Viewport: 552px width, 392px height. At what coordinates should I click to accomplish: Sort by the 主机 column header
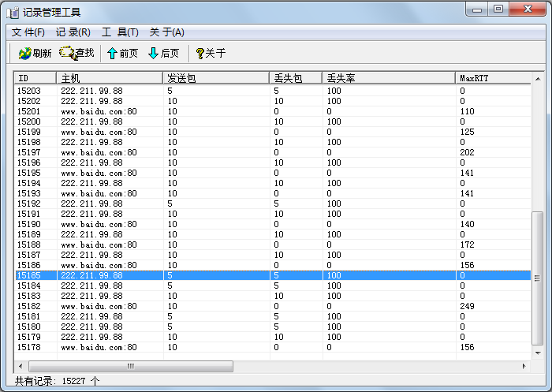110,78
